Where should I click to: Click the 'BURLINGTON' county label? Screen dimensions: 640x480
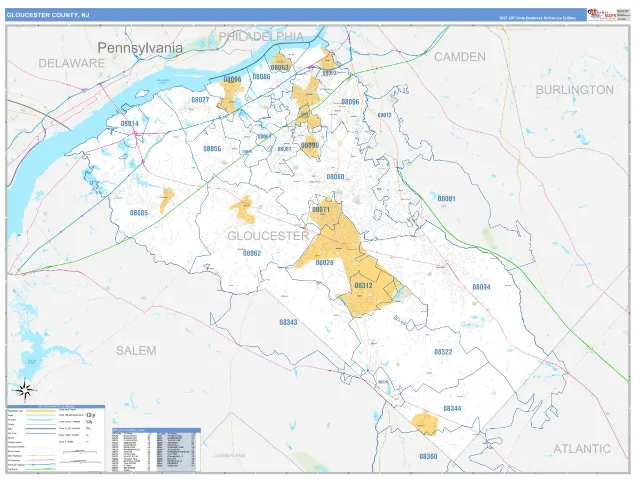tap(574, 90)
